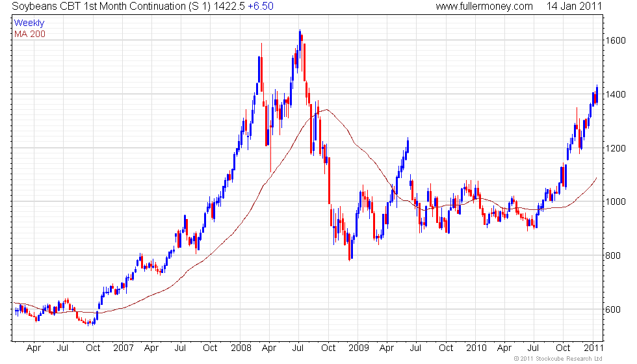Screen dimensions: 637x364
Task: Click the Stockcube Research Ltd copyright text
Action: click(x=558, y=359)
